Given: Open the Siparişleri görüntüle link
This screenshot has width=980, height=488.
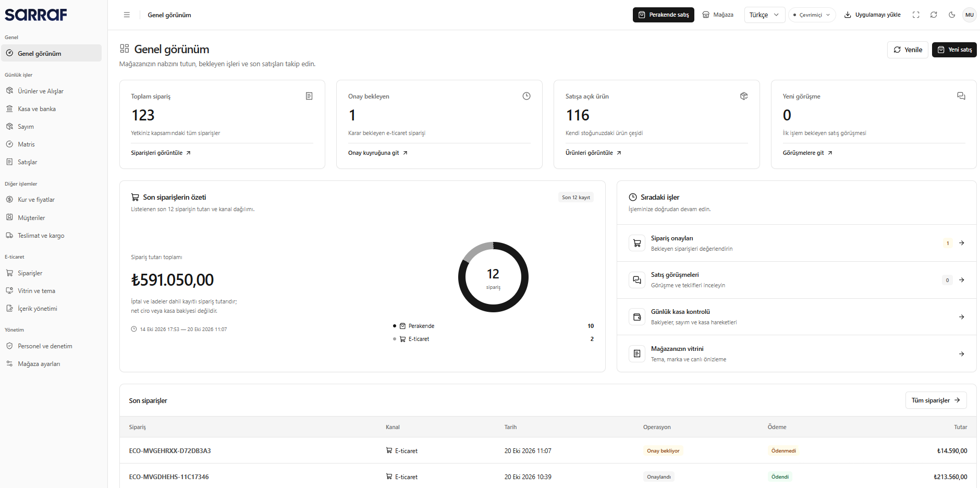Looking at the screenshot, I should click(x=161, y=153).
